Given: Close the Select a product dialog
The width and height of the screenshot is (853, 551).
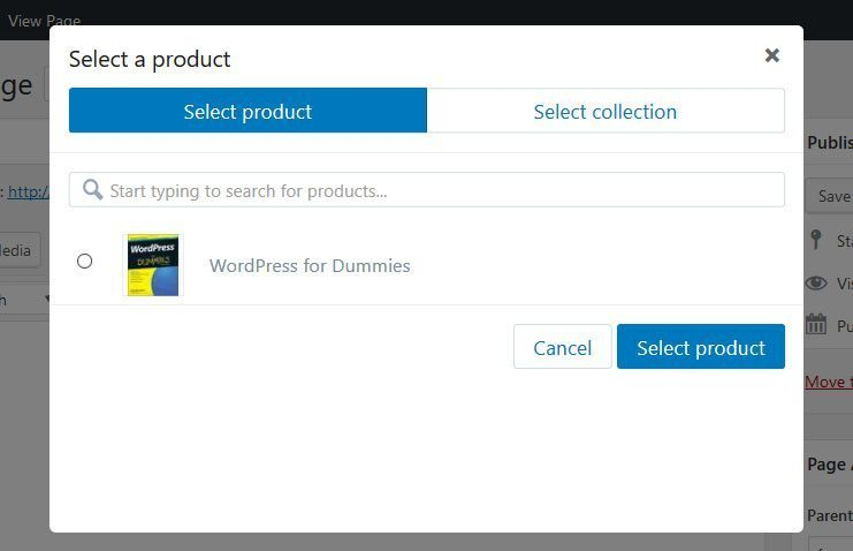Looking at the screenshot, I should [771, 55].
